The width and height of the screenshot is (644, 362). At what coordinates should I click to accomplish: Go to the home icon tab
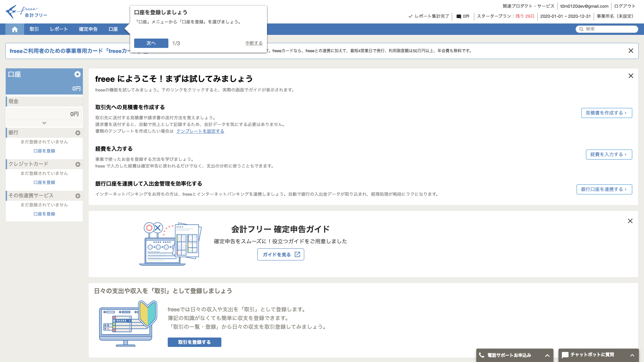[x=14, y=29]
